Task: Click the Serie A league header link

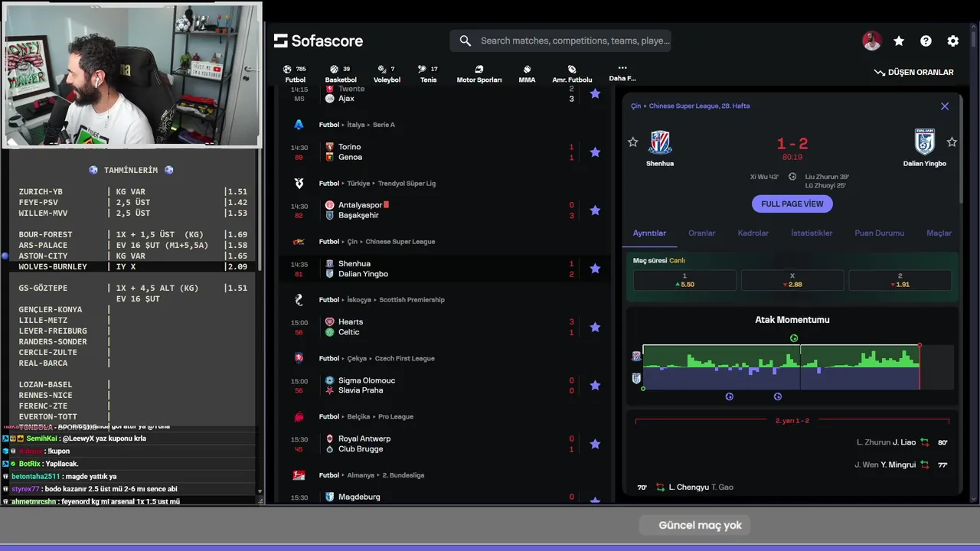Action: pyautogui.click(x=384, y=125)
